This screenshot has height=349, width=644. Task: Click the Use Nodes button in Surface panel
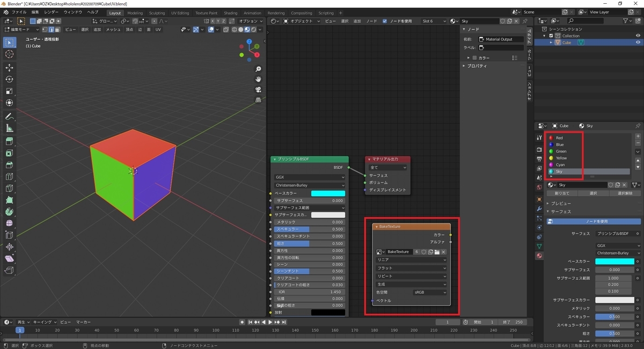[x=594, y=221]
